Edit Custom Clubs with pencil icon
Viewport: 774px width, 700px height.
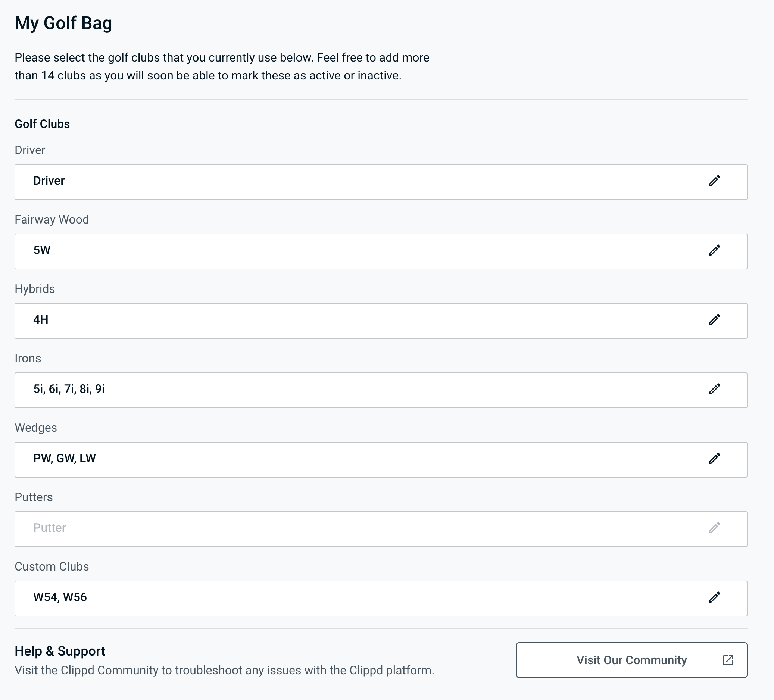pyautogui.click(x=714, y=597)
